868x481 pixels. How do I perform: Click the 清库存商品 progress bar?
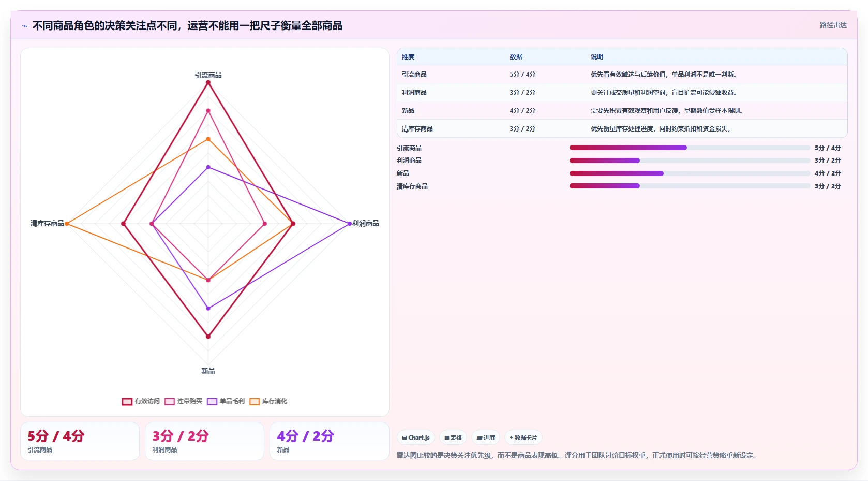[690, 186]
